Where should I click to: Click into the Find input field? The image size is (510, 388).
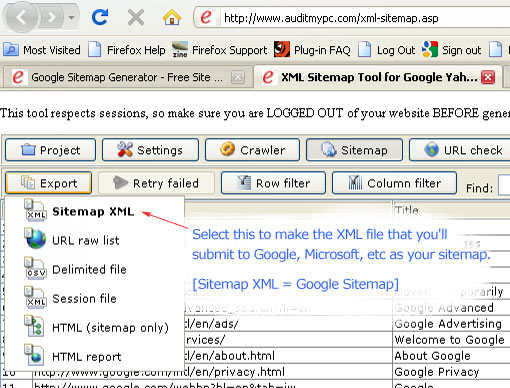[504, 185]
